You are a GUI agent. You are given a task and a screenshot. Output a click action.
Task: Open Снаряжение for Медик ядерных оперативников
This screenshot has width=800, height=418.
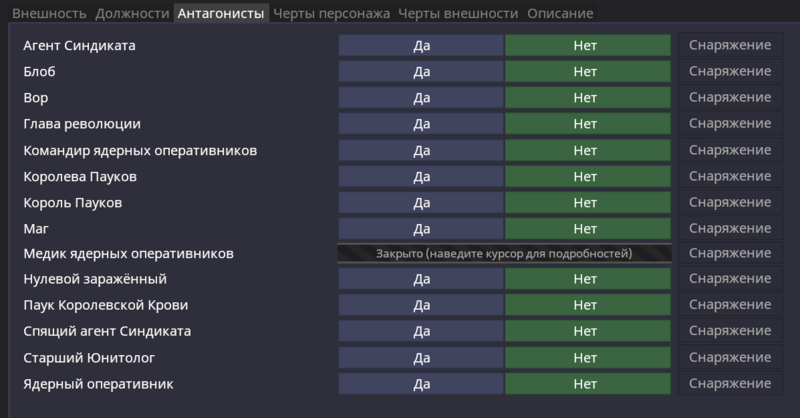click(730, 254)
